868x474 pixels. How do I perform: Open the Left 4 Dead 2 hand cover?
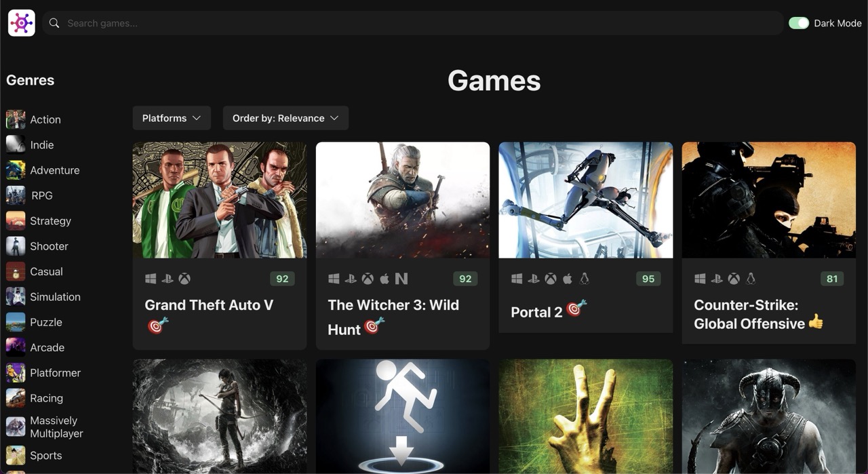pyautogui.click(x=586, y=416)
